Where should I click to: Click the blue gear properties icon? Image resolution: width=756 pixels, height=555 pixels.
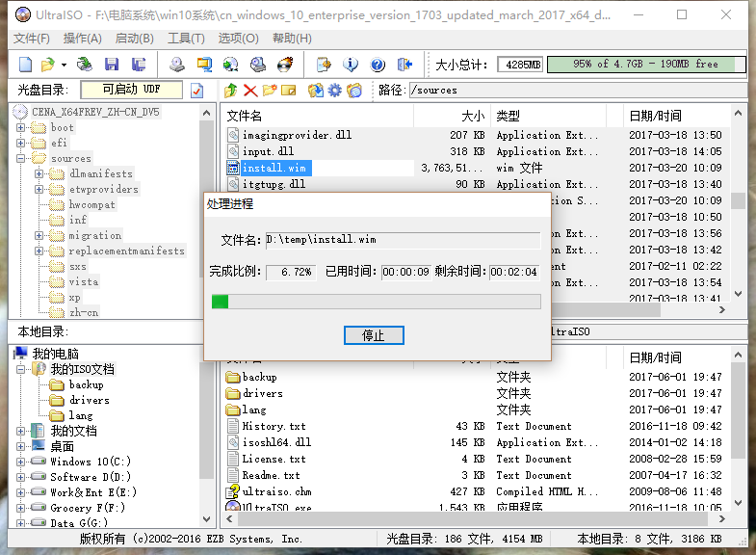click(334, 91)
